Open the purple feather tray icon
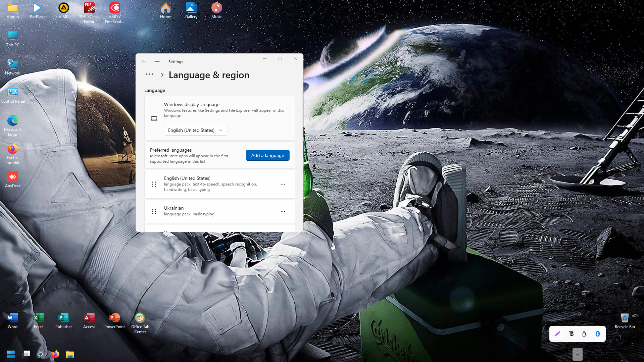The height and width of the screenshot is (362, 644). click(x=557, y=334)
